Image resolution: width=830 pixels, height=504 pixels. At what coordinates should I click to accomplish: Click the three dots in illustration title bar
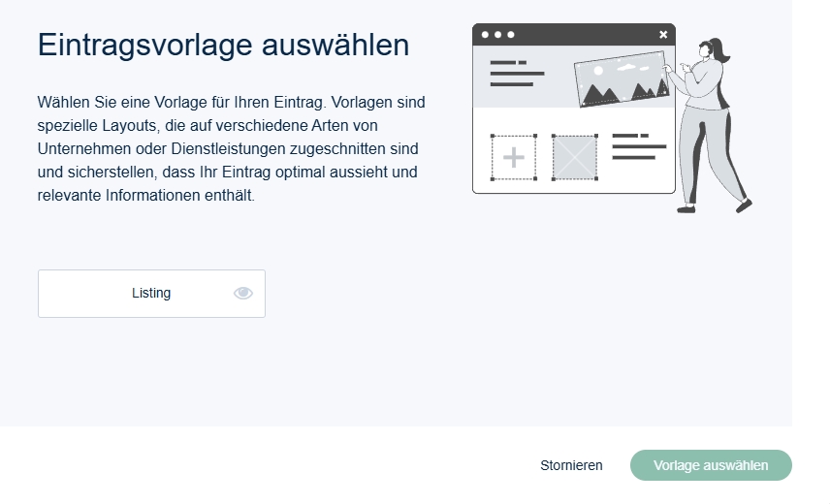pyautogui.click(x=497, y=34)
